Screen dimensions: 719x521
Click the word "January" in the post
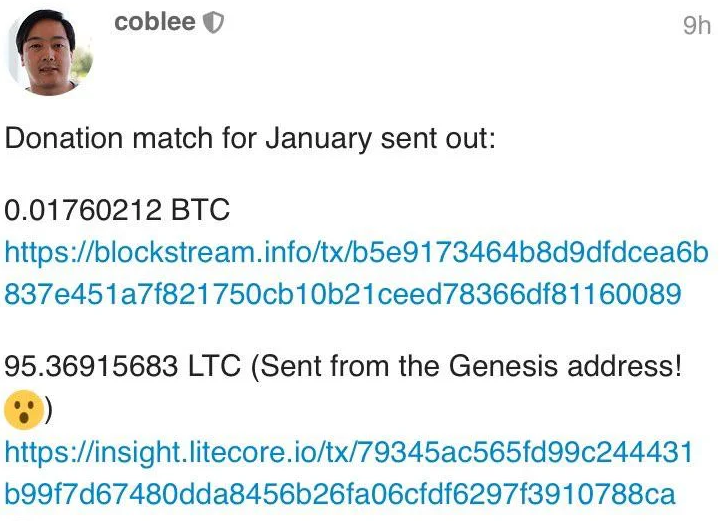(x=318, y=139)
